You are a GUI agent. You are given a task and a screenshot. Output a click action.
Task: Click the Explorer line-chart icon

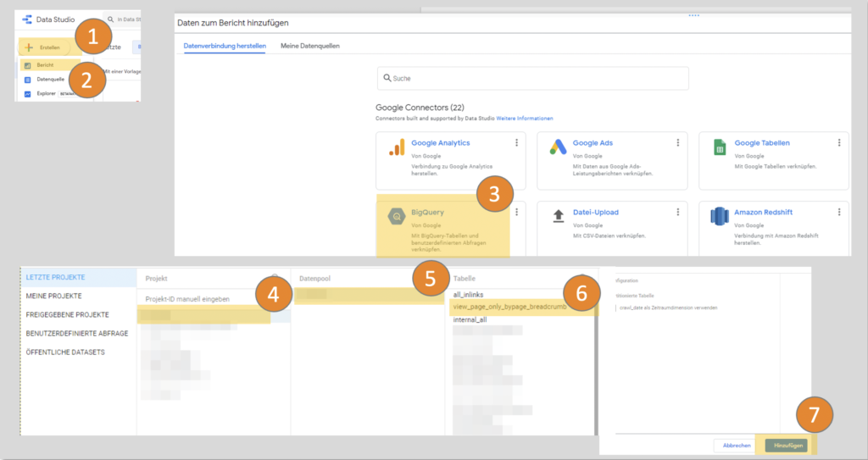coord(28,94)
